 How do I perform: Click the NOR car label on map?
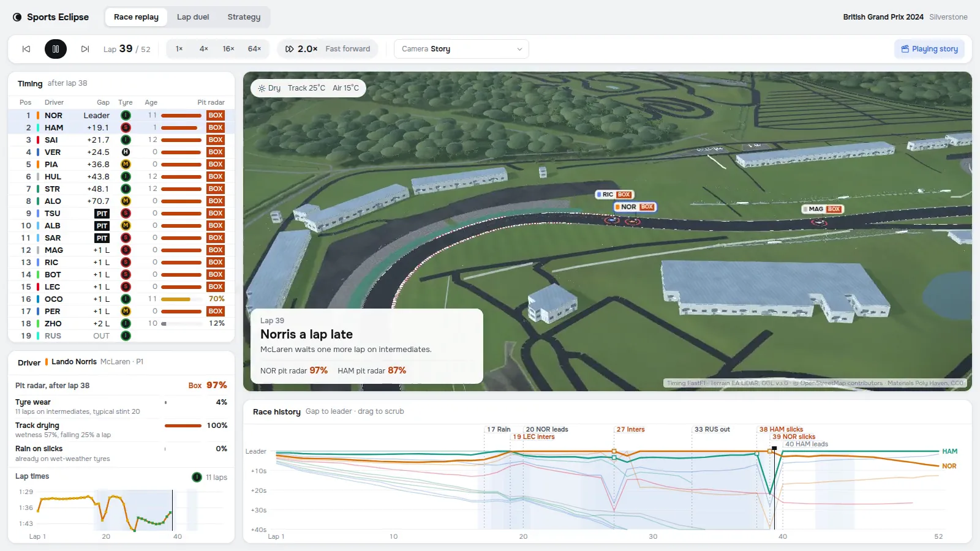pos(635,207)
